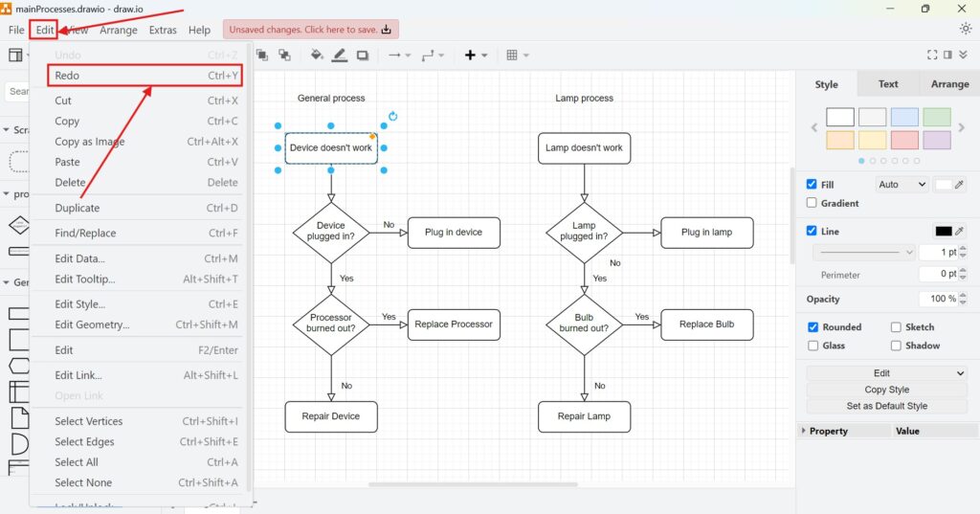This screenshot has height=514, width=980.
Task: Choose Redo from the Edit menu
Action: coord(135,76)
